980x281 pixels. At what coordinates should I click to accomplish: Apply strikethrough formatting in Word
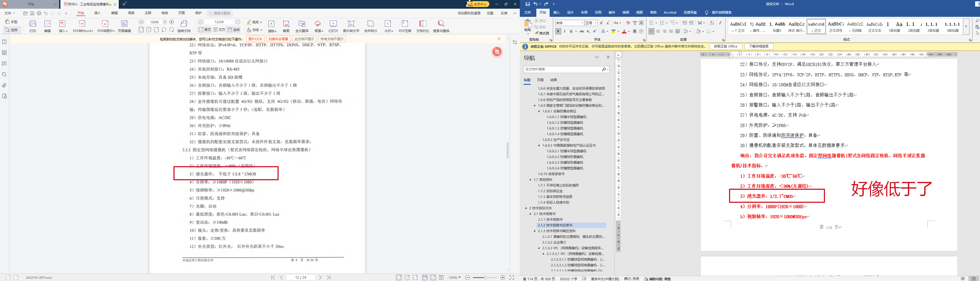582,31
